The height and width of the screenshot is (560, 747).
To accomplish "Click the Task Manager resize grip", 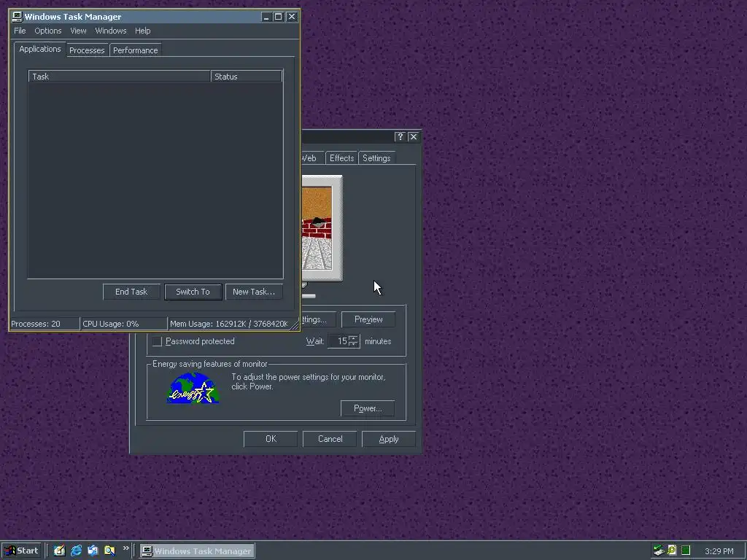I will pos(295,325).
